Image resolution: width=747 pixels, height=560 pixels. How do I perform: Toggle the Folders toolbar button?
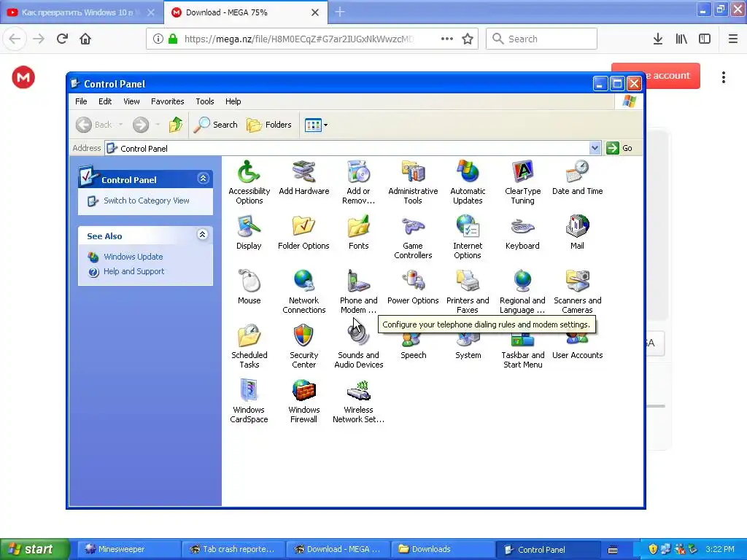269,125
